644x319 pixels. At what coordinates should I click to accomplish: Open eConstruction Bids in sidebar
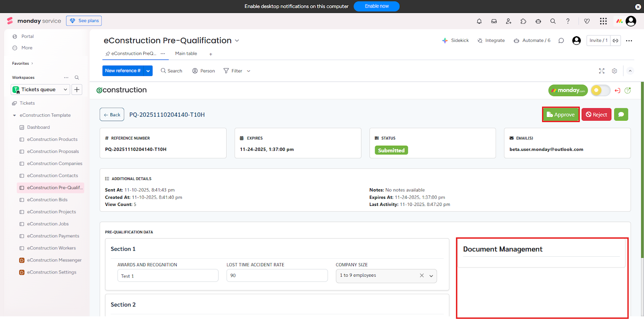coord(47,200)
